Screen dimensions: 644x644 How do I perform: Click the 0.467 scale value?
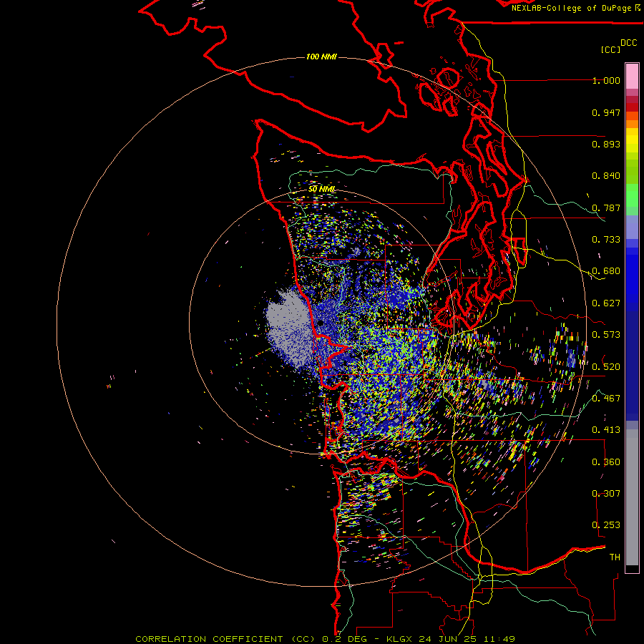pos(606,399)
